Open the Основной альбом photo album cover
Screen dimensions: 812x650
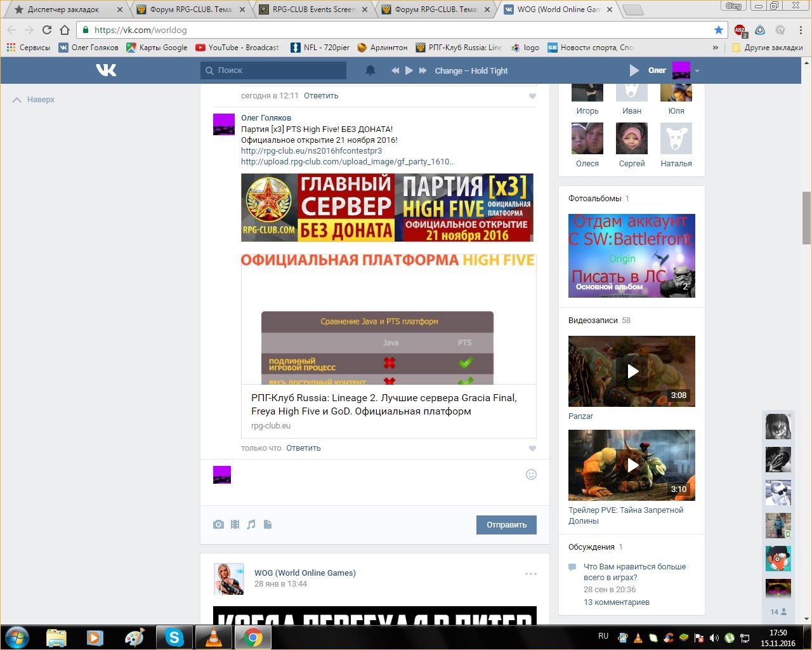(x=632, y=256)
